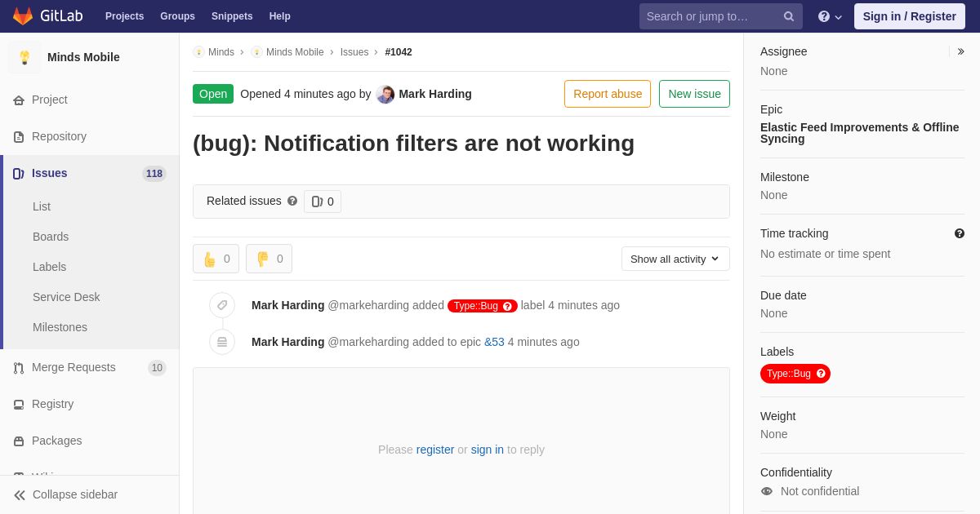Click Mark Harding's avatar picture
The width and height of the screenshot is (980, 514).
click(385, 95)
